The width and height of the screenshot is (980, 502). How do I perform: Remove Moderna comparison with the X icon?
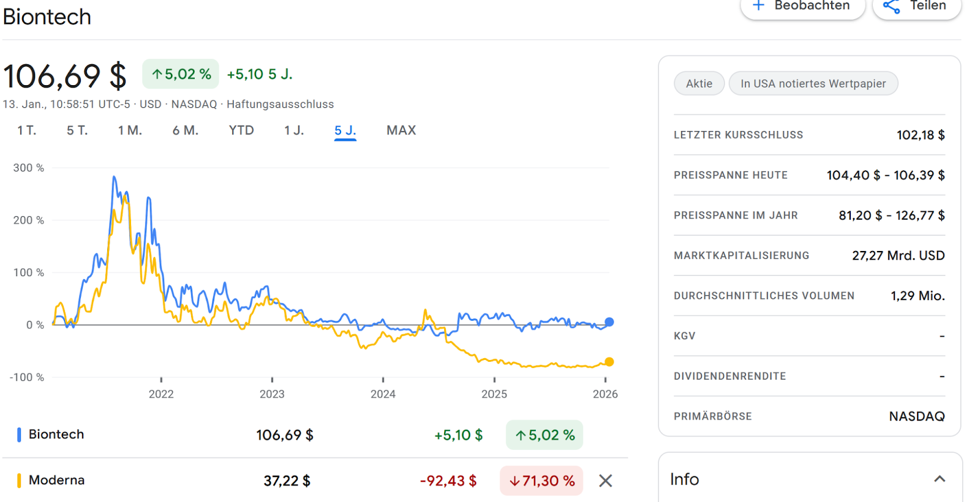pos(605,481)
